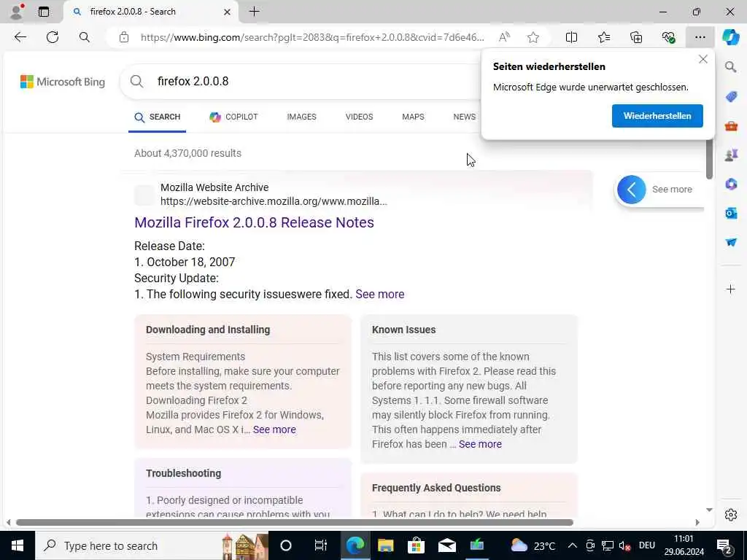Switch to the MAPS tab
Screen dimensions: 747x560
coord(413,117)
